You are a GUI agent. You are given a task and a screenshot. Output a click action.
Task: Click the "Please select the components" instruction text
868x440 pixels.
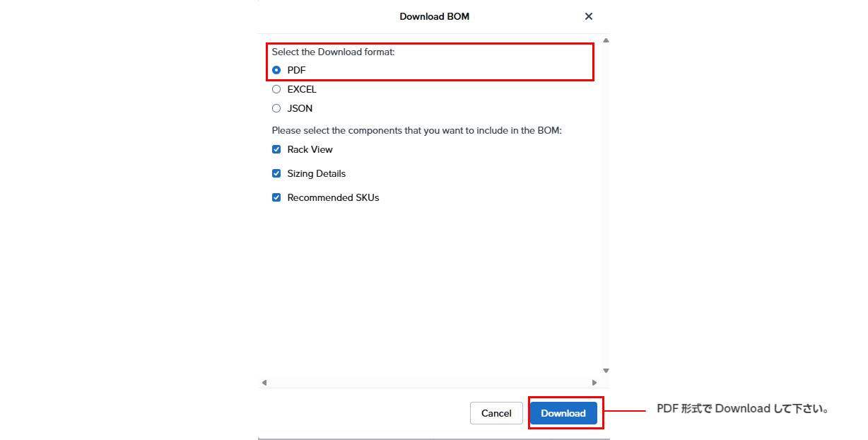point(416,130)
